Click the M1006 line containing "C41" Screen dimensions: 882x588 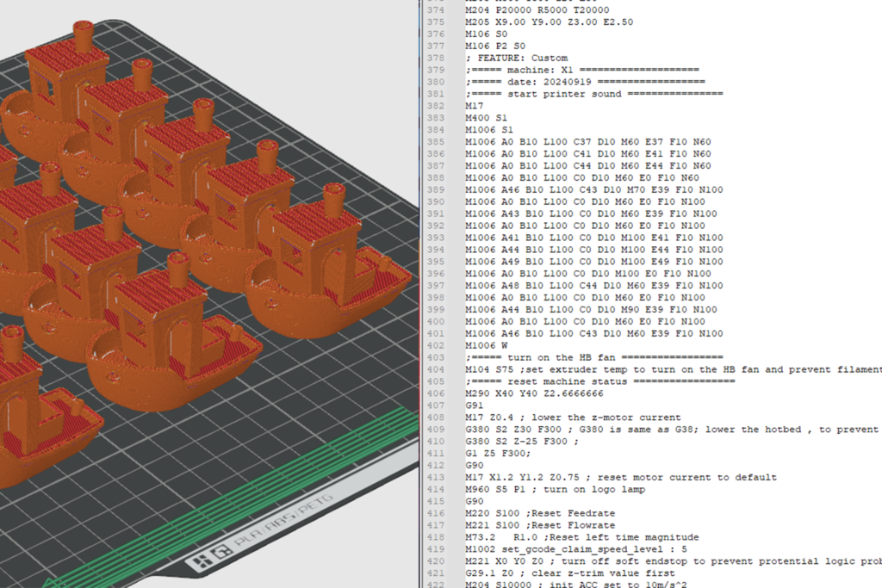[587, 154]
